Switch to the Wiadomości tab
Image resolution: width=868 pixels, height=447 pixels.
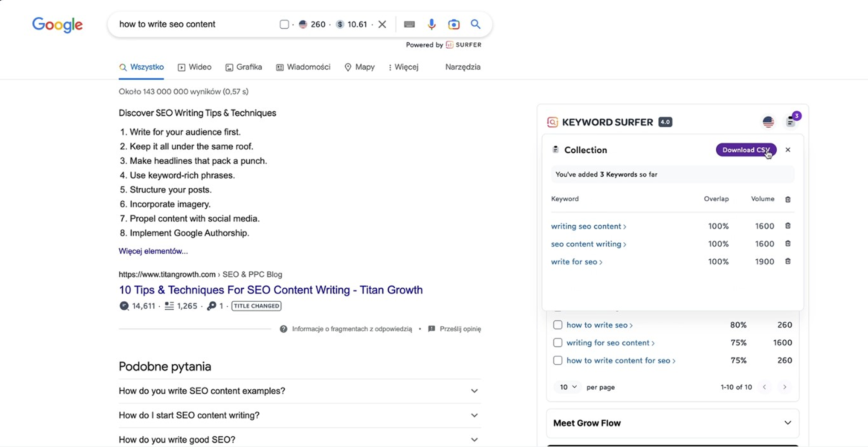click(x=303, y=67)
